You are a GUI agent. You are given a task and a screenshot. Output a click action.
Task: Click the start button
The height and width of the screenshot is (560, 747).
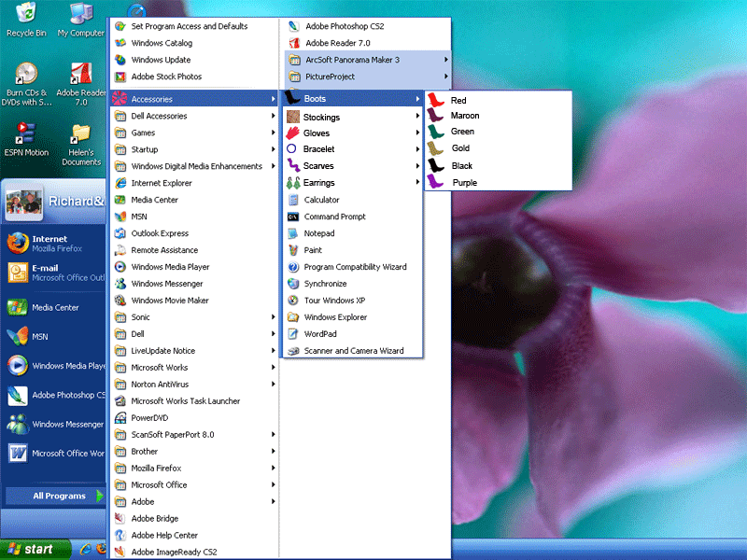coord(35,549)
